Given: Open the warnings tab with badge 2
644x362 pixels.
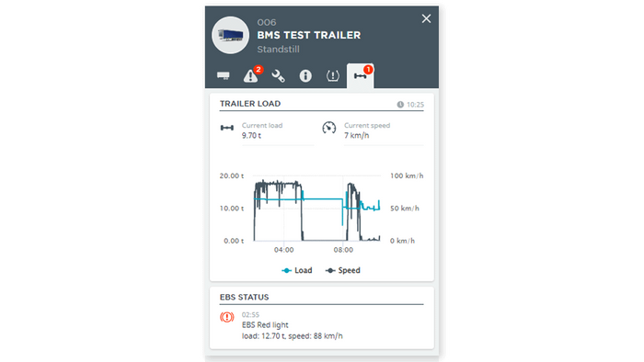Looking at the screenshot, I should (251, 75).
